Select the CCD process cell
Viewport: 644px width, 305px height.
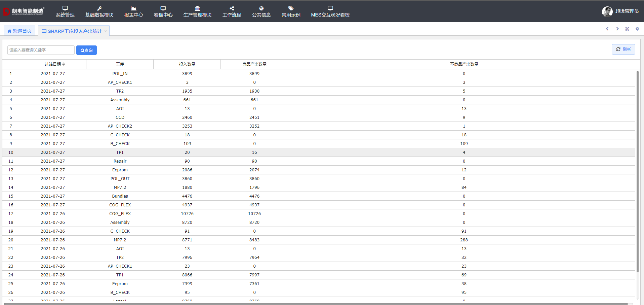tap(120, 117)
